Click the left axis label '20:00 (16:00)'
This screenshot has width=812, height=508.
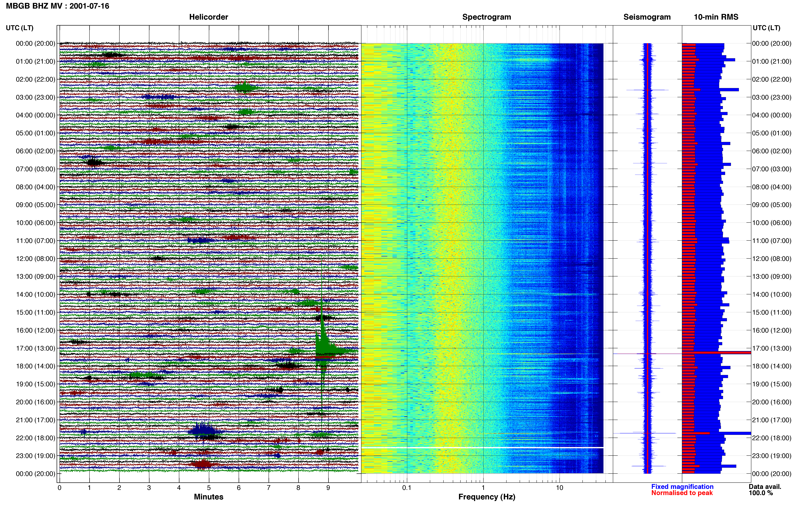pos(35,402)
